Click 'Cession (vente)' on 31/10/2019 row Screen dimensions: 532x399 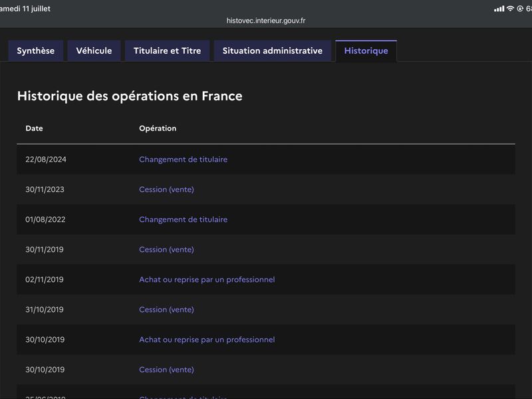click(x=167, y=309)
